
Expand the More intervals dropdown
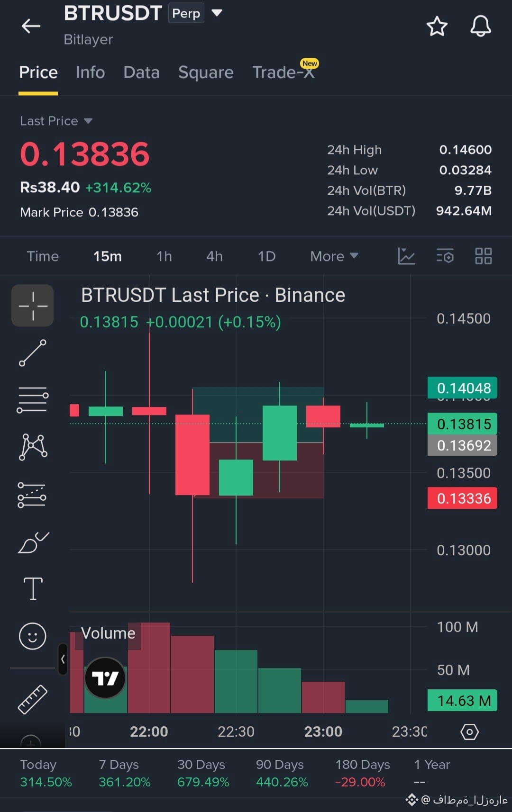pyautogui.click(x=334, y=256)
